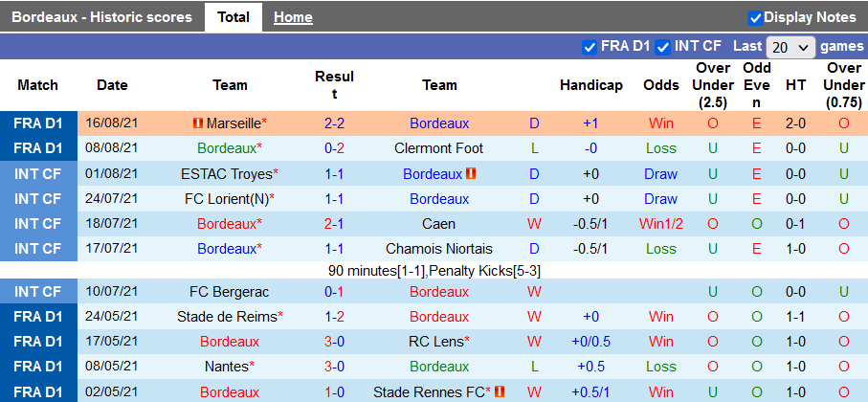The image size is (868, 402).
Task: Open the RC Lens team link
Action: (436, 342)
